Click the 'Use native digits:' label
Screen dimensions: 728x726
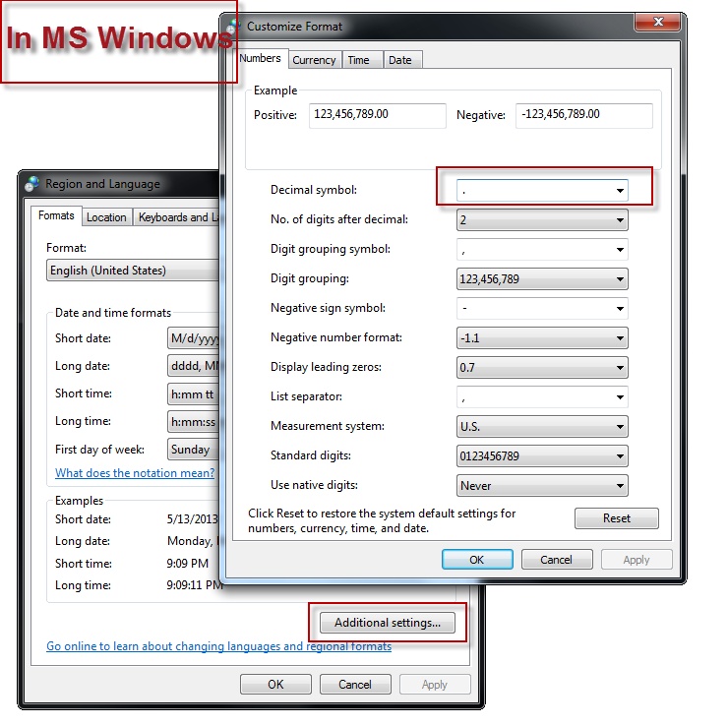315,485
